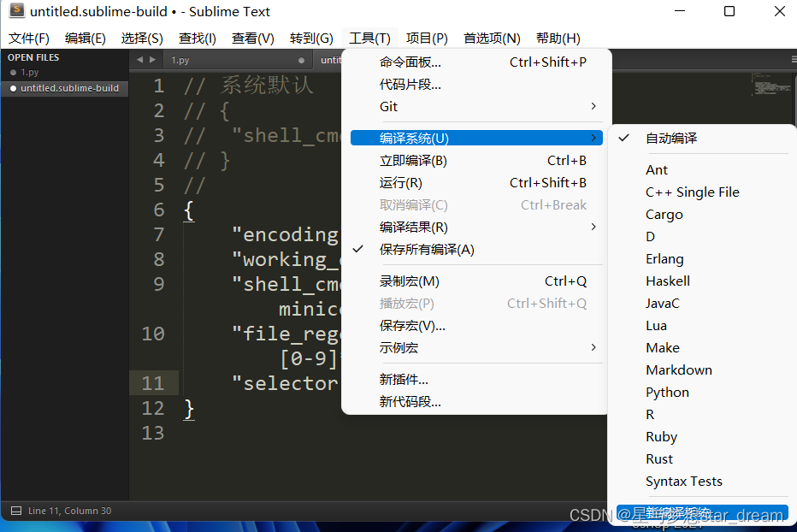Select Rust as the build system
The width and height of the screenshot is (797, 532).
point(658,458)
